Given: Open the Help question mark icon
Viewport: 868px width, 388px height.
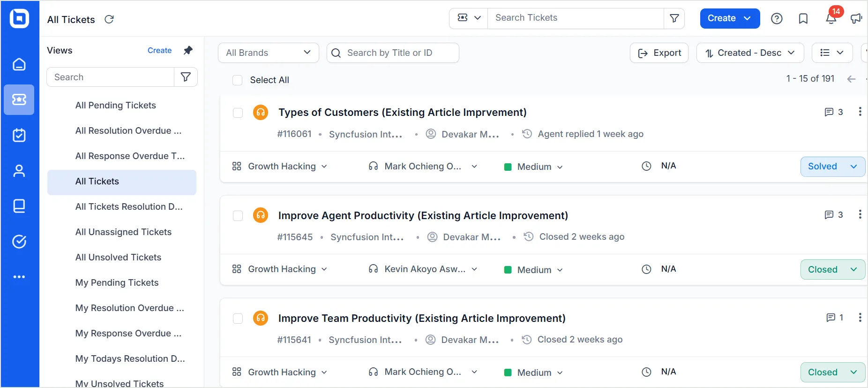Looking at the screenshot, I should coord(777,18).
